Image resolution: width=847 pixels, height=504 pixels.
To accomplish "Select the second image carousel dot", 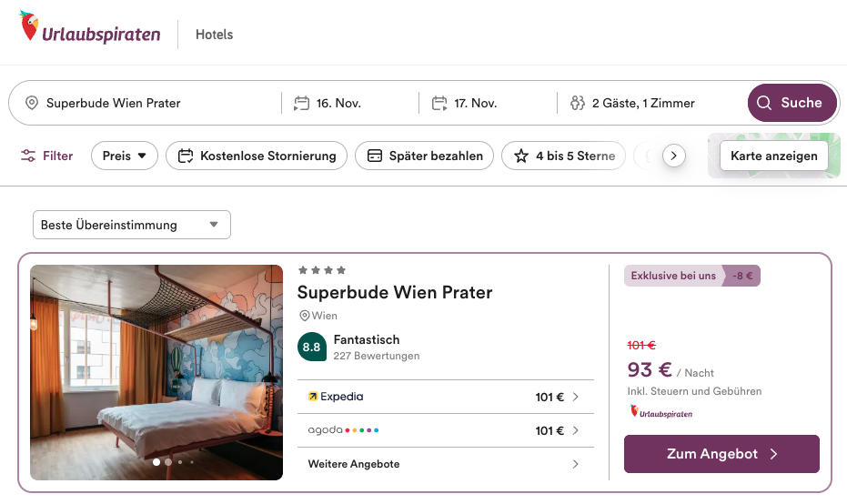I will click(168, 462).
